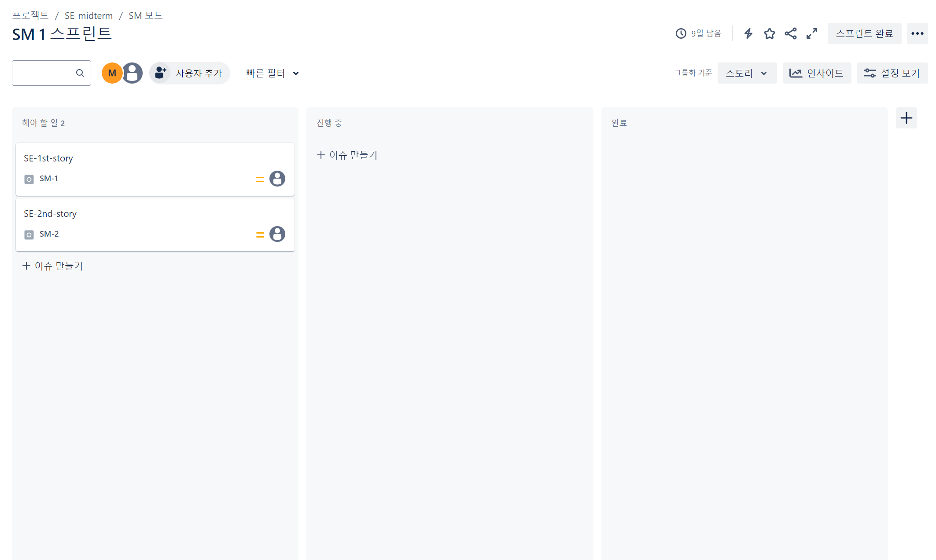Filter by the unassigned grey avatar
Image resolution: width=936 pixels, height=560 pixels.
tap(132, 73)
